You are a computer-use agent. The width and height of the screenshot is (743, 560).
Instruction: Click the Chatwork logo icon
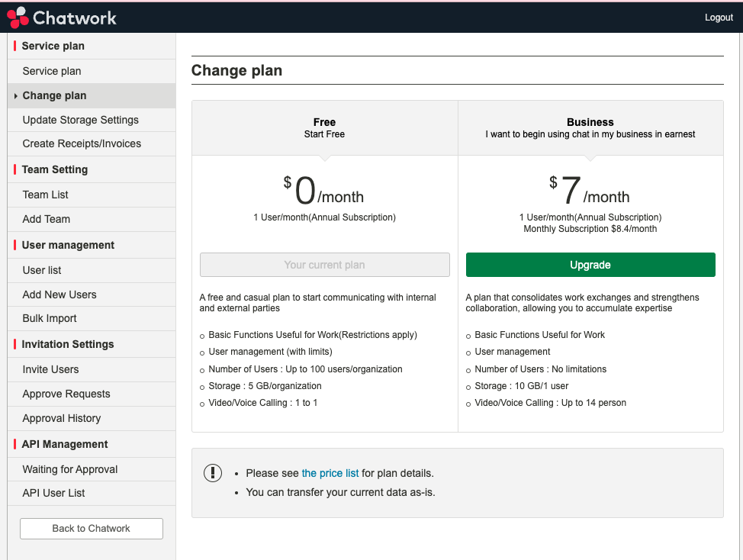[x=18, y=17]
